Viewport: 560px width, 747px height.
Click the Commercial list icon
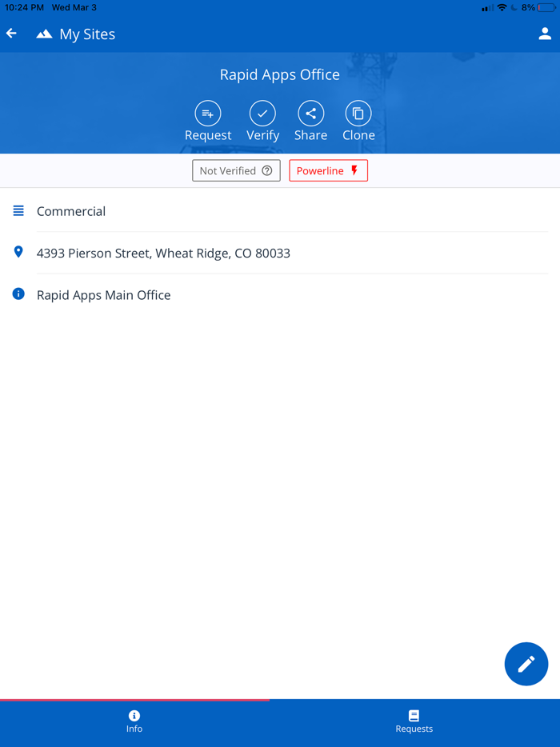coord(18,210)
